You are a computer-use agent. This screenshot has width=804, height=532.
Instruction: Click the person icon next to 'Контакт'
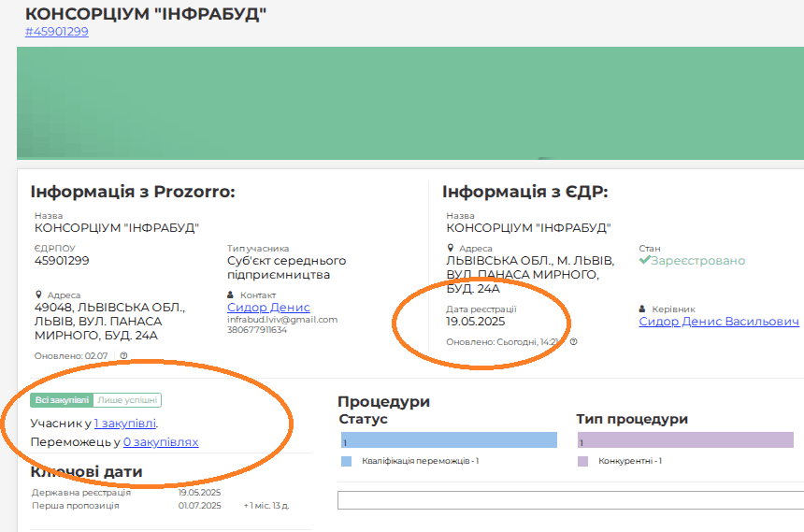click(230, 295)
